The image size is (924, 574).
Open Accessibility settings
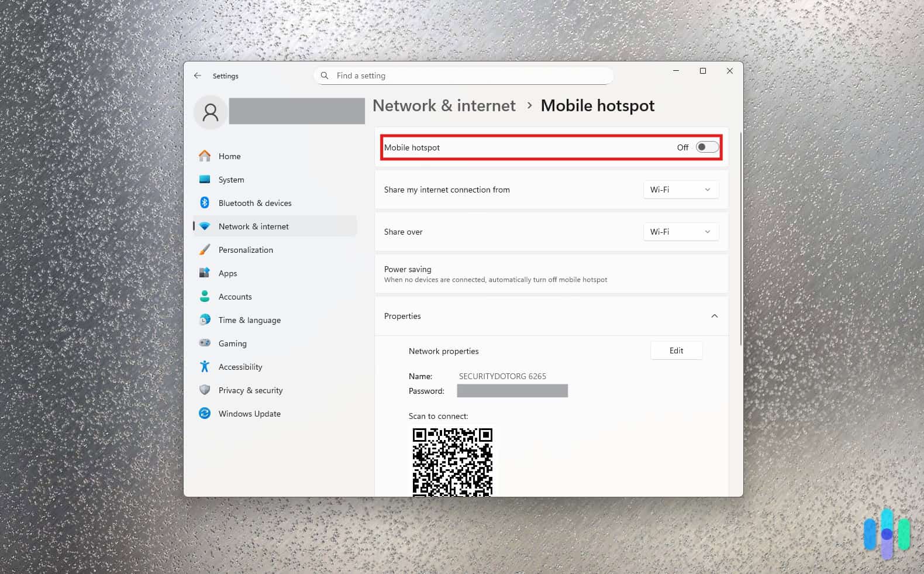click(275, 367)
